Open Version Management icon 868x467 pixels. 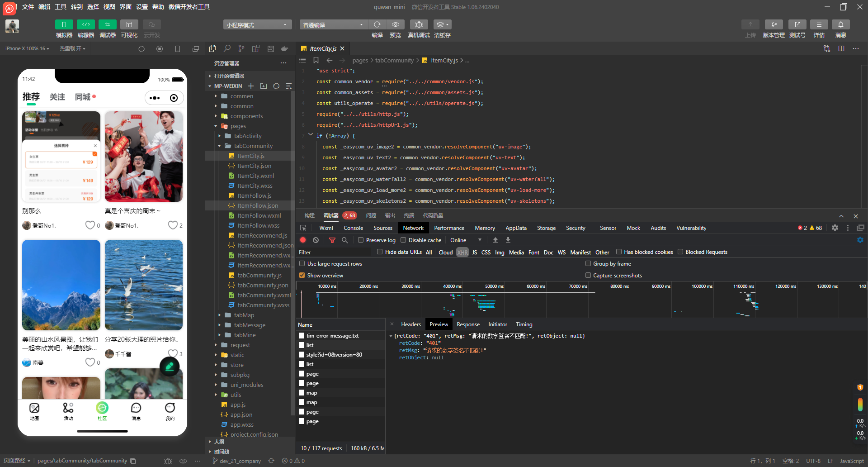click(774, 24)
